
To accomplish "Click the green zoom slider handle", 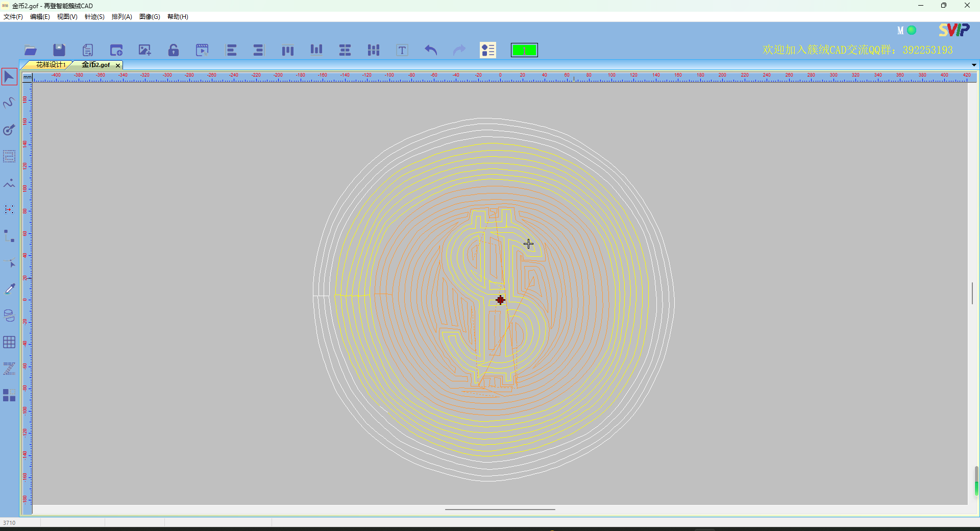I will pyautogui.click(x=976, y=489).
